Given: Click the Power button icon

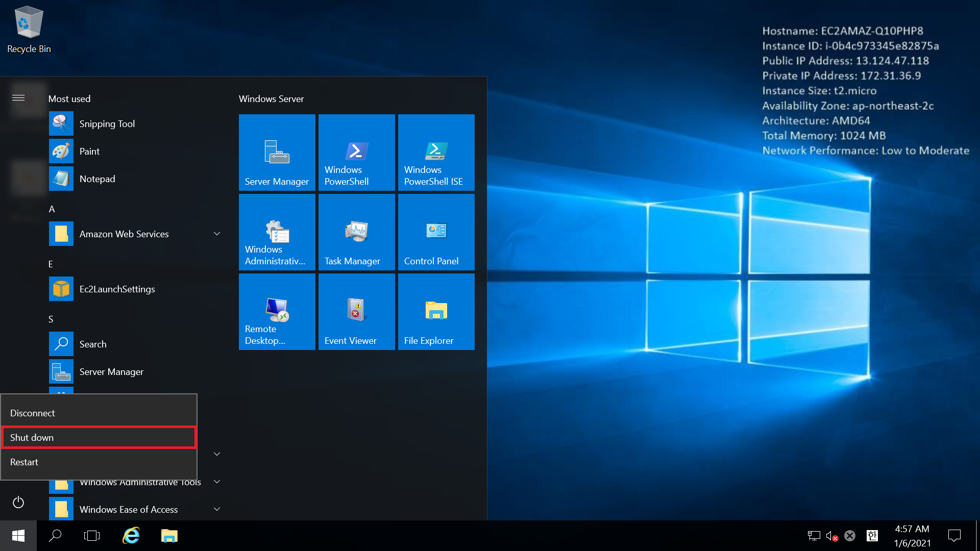Looking at the screenshot, I should [18, 503].
